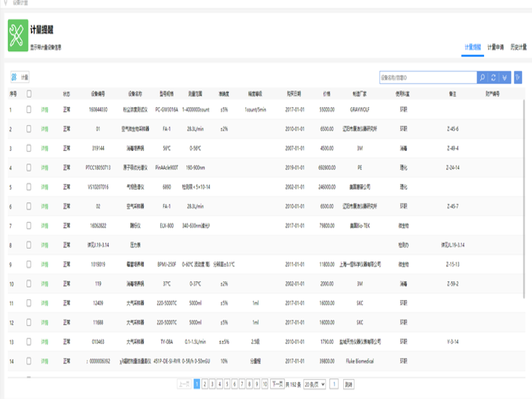The width and height of the screenshot is (532, 399).
Task: Click the 计量 toolbar button
Action: (20, 77)
